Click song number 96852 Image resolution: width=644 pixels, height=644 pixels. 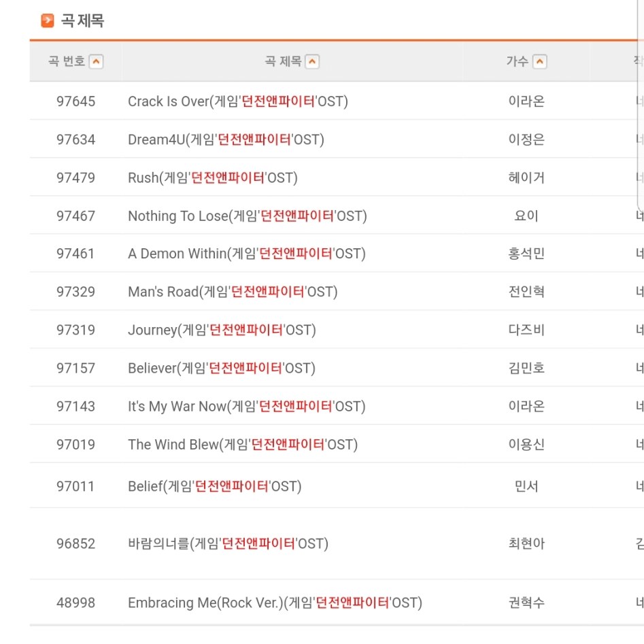click(x=75, y=544)
